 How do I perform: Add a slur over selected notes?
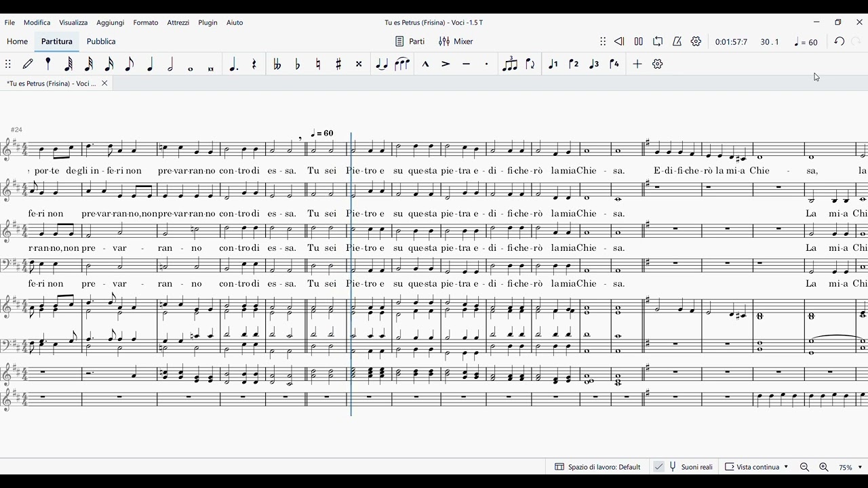pos(402,64)
